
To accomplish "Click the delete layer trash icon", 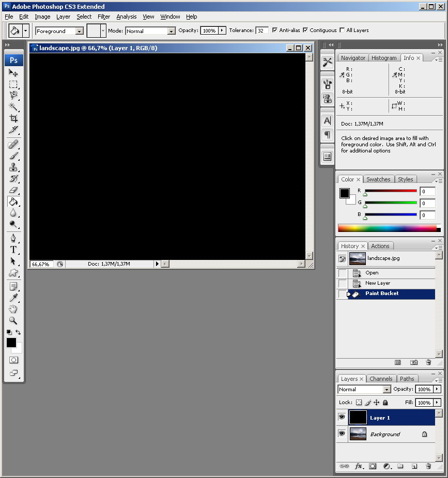I will [428, 466].
